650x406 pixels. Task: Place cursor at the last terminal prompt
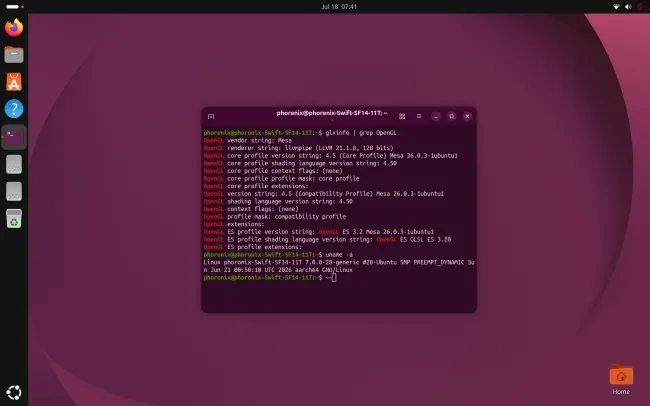pos(334,277)
